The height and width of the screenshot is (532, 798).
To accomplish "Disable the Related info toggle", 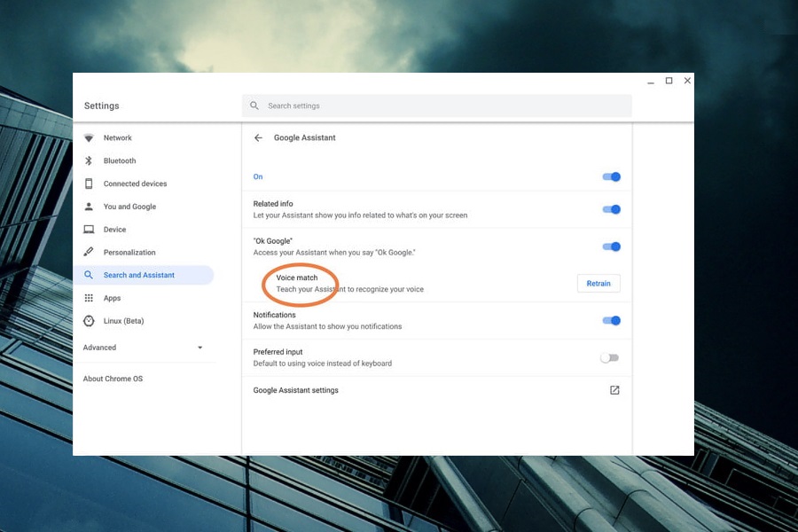I will click(x=611, y=209).
